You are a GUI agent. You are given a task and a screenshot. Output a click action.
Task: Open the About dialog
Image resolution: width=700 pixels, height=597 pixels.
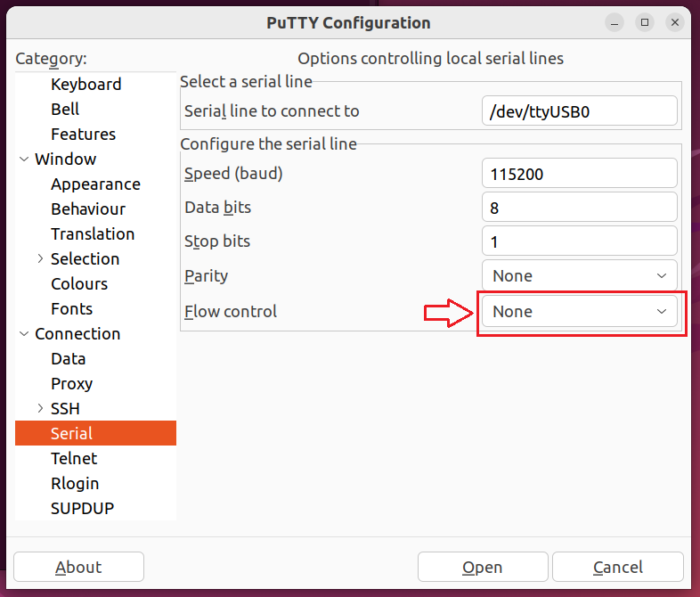click(78, 568)
